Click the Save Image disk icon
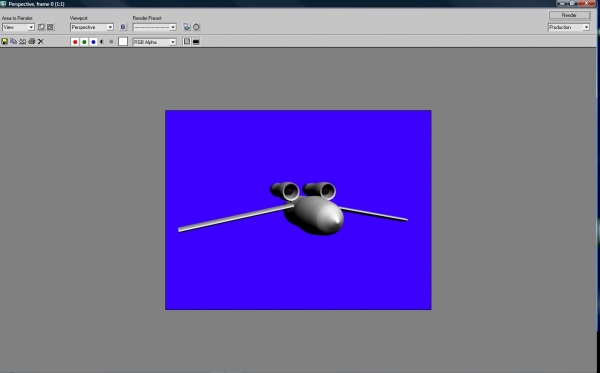600x373 pixels. pyautogui.click(x=4, y=41)
